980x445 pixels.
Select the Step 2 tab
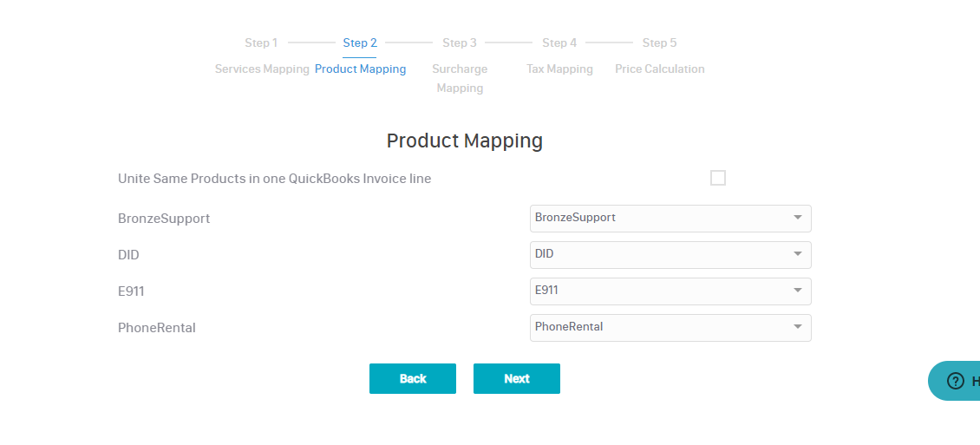tap(360, 43)
